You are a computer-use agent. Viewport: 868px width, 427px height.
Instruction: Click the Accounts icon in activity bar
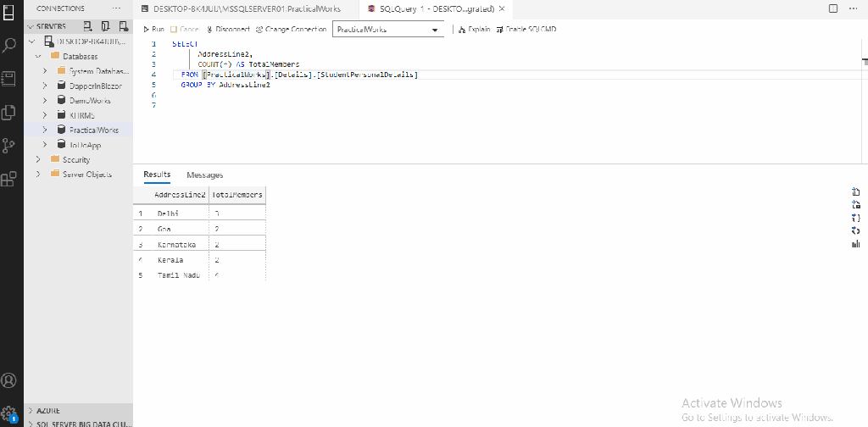pyautogui.click(x=10, y=381)
